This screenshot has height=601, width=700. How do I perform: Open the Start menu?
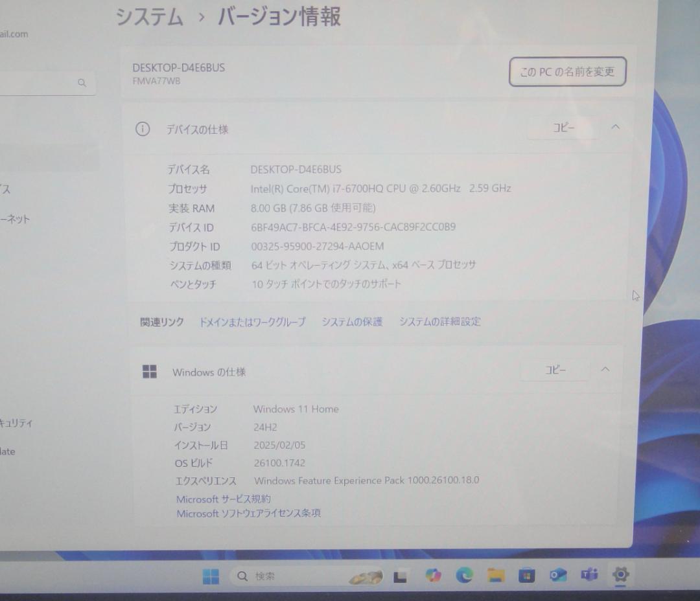coord(211,575)
